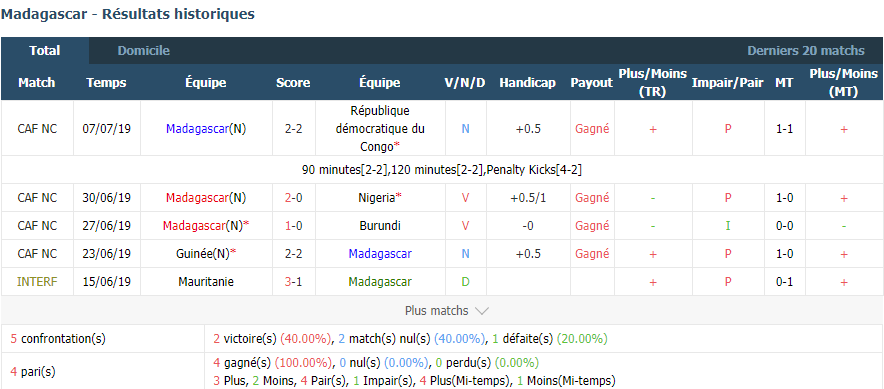884x389 pixels.
Task: Switch to the Domicile tab
Action: click(143, 51)
